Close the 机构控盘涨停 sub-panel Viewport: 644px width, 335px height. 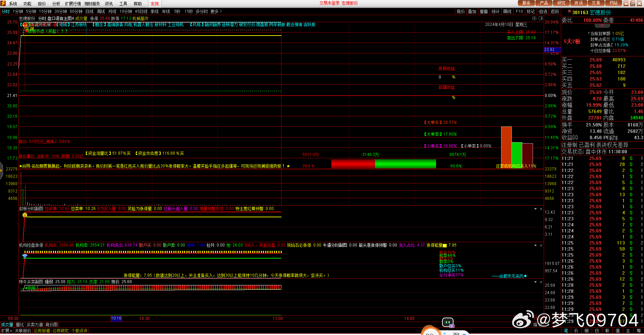click(541, 245)
